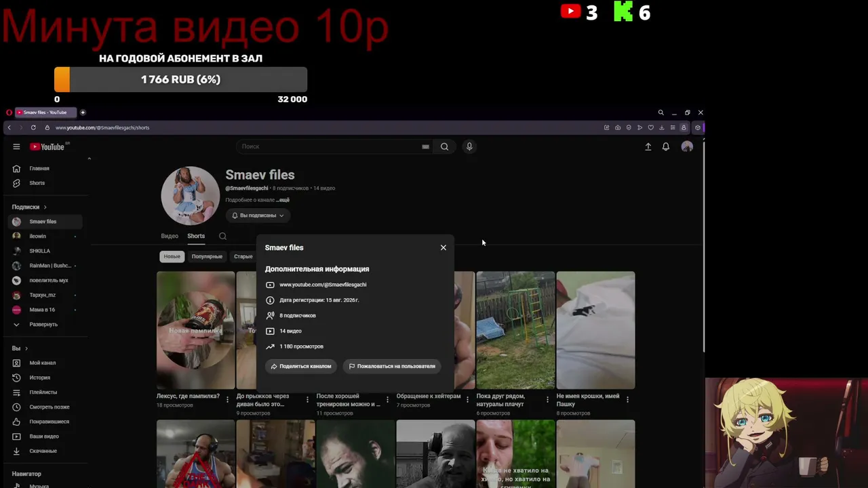Search within the channel using magnifier icon

(222, 236)
